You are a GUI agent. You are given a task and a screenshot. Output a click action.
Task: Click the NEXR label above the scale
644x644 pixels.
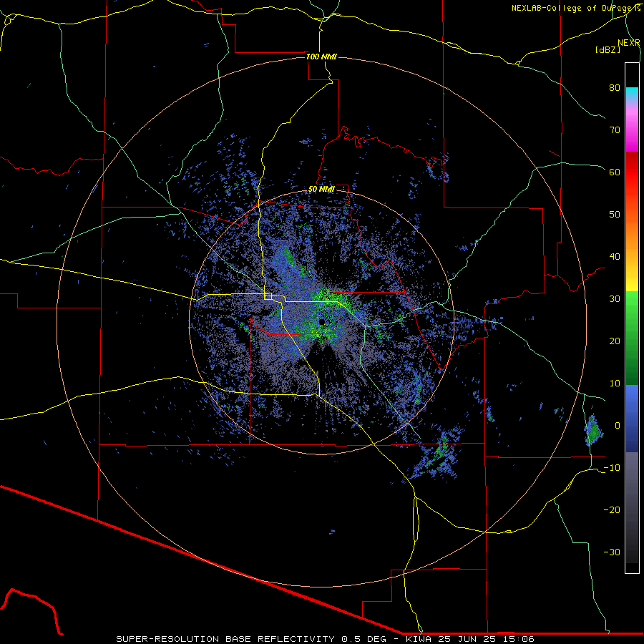tap(629, 43)
